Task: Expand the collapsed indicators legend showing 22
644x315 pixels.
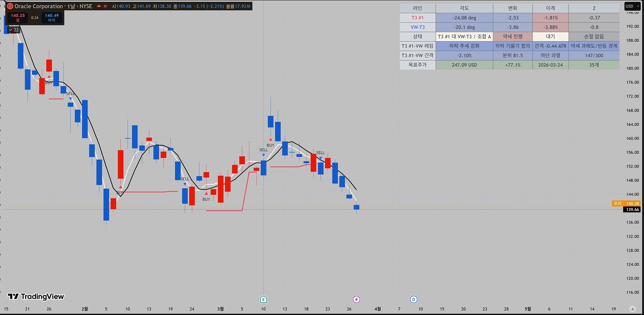Action: pyautogui.click(x=14, y=30)
